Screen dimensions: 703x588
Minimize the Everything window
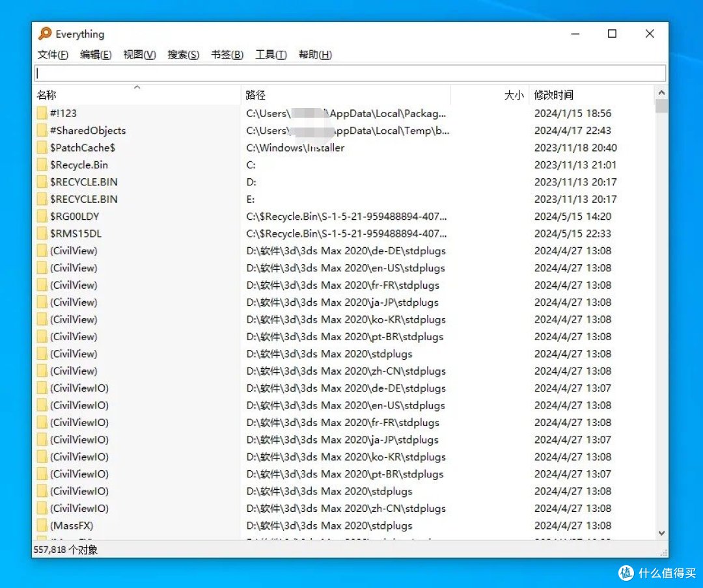[x=575, y=34]
